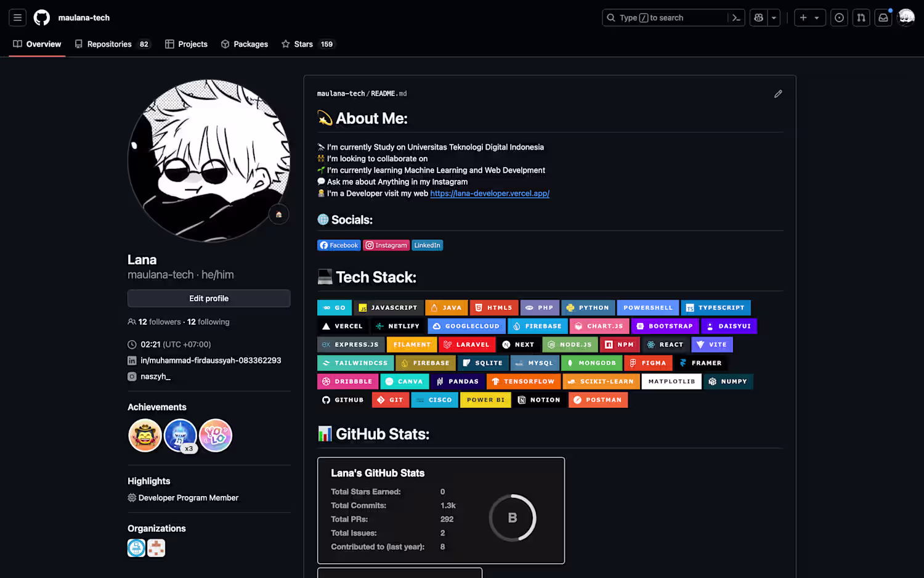Screen dimensions: 924x578
Task: Open the user avatar menu in header
Action: pos(906,18)
